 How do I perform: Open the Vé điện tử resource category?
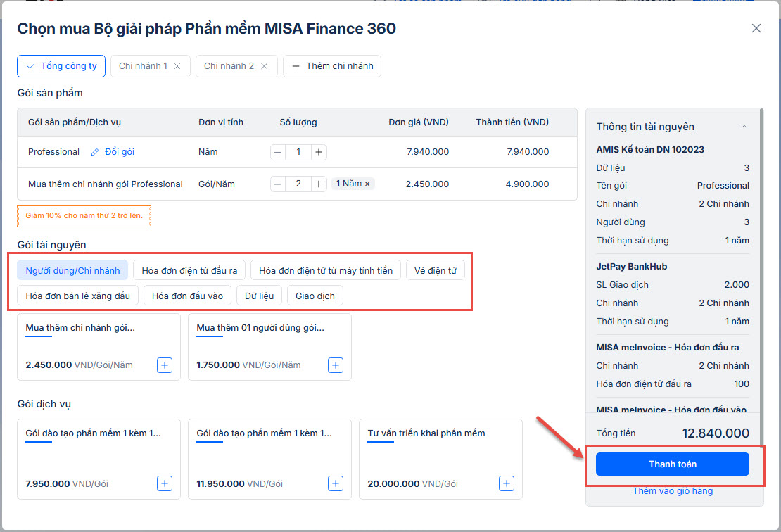(436, 270)
